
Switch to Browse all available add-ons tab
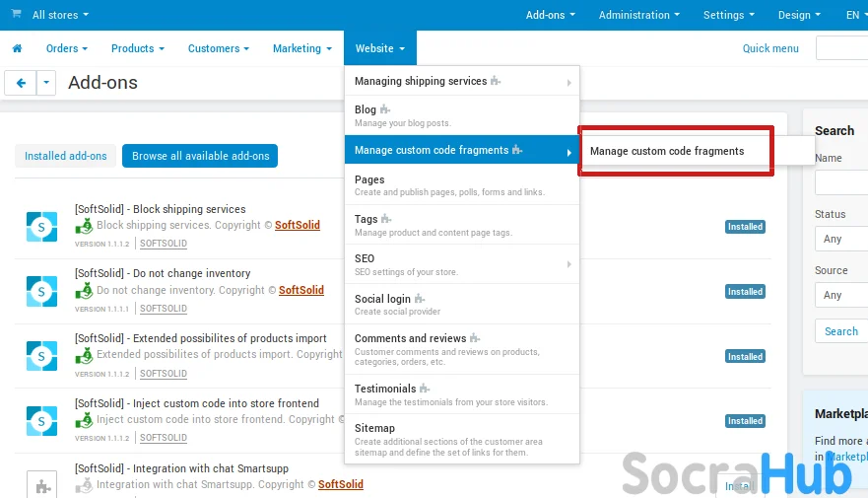pyautogui.click(x=200, y=156)
